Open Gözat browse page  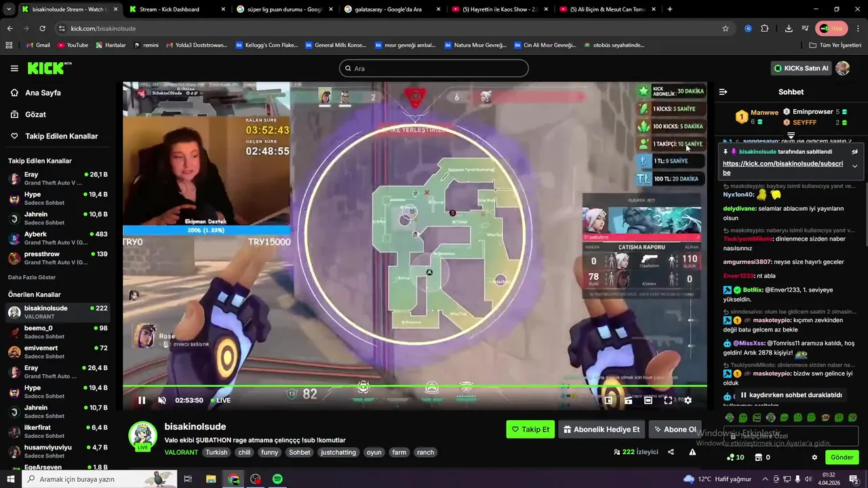35,115
